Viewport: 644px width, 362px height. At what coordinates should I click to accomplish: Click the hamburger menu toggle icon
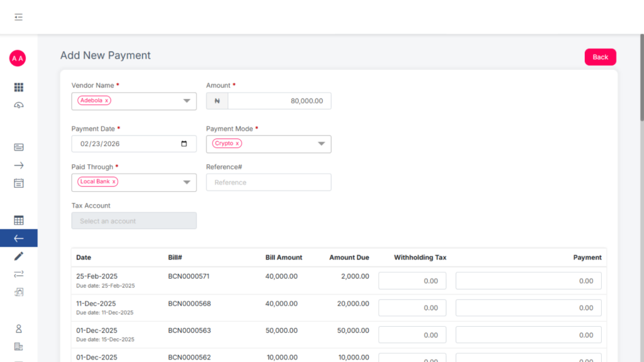18,17
